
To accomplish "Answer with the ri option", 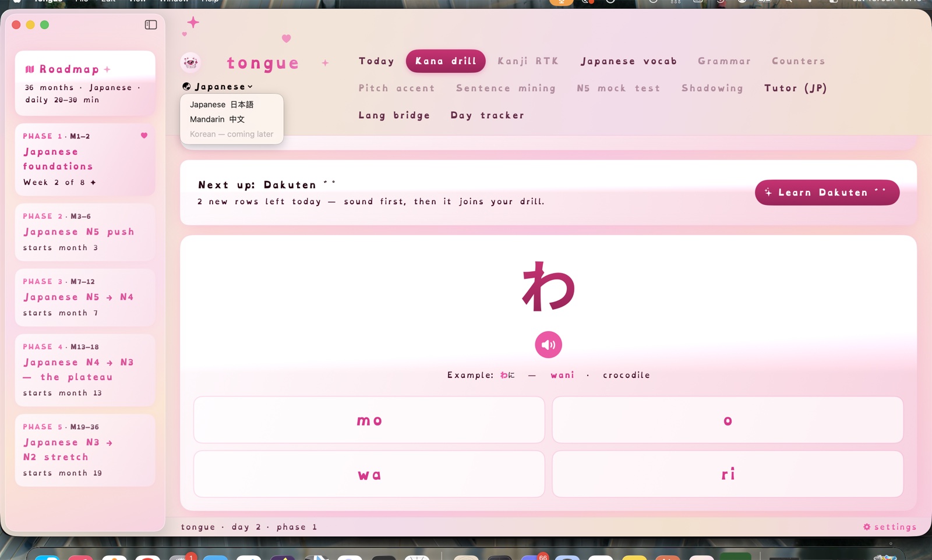I will (x=728, y=474).
